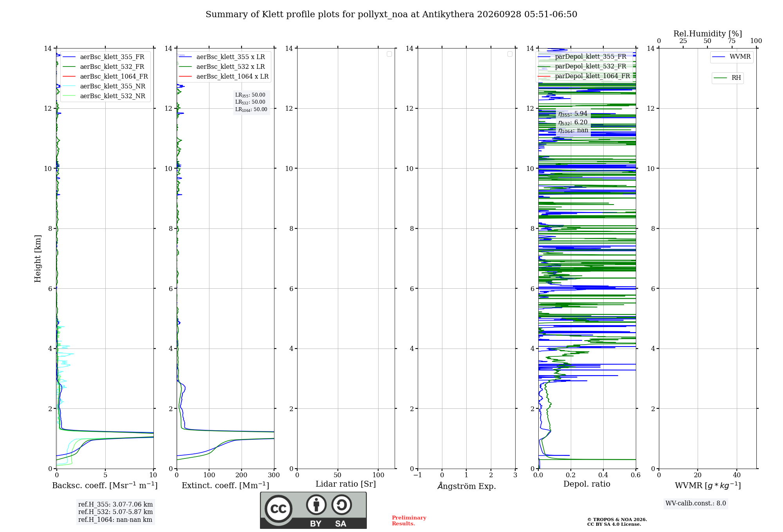Click the LR355: 50.00 annotation
Viewport: 783px width, 532px height.
[x=250, y=95]
